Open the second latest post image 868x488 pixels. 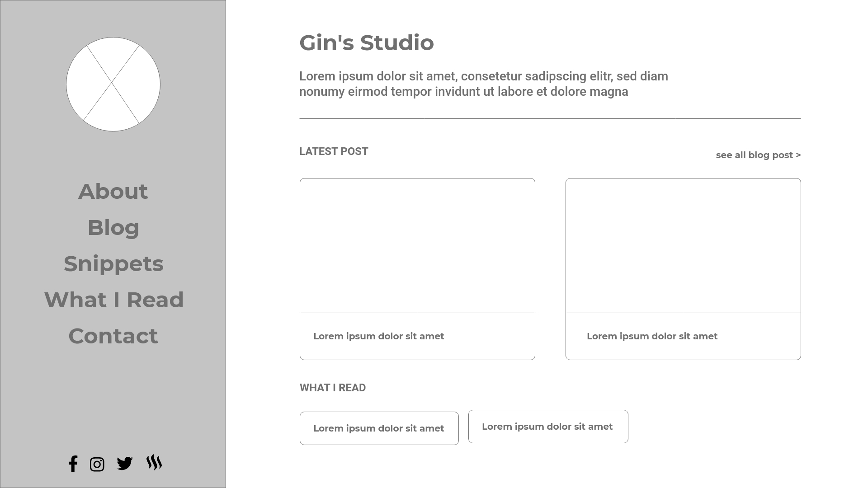tap(683, 245)
